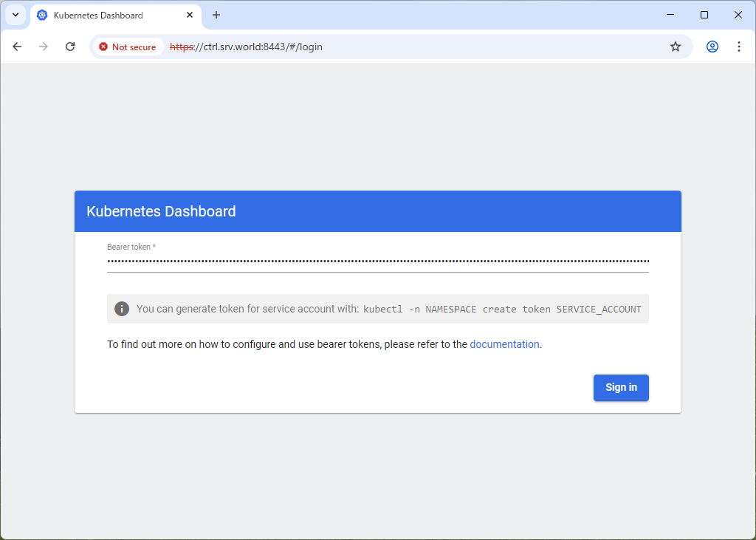Focus the Bearer token input field
The height and width of the screenshot is (540, 756).
(x=377, y=261)
